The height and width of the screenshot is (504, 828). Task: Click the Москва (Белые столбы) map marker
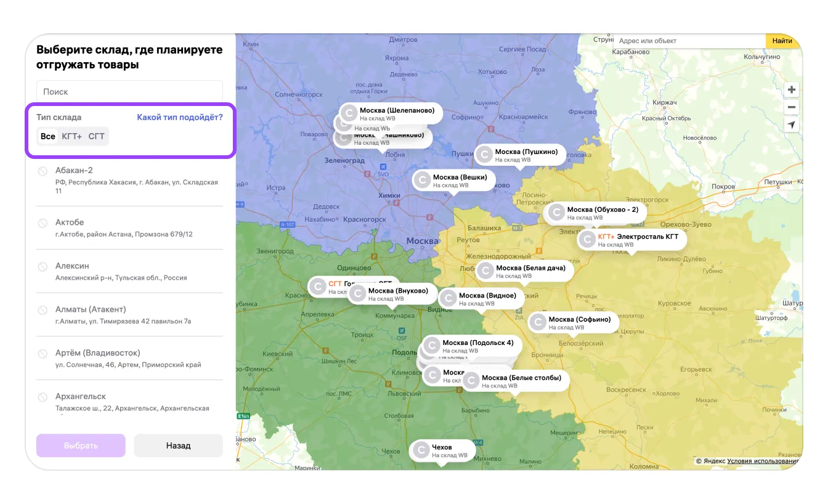471,381
